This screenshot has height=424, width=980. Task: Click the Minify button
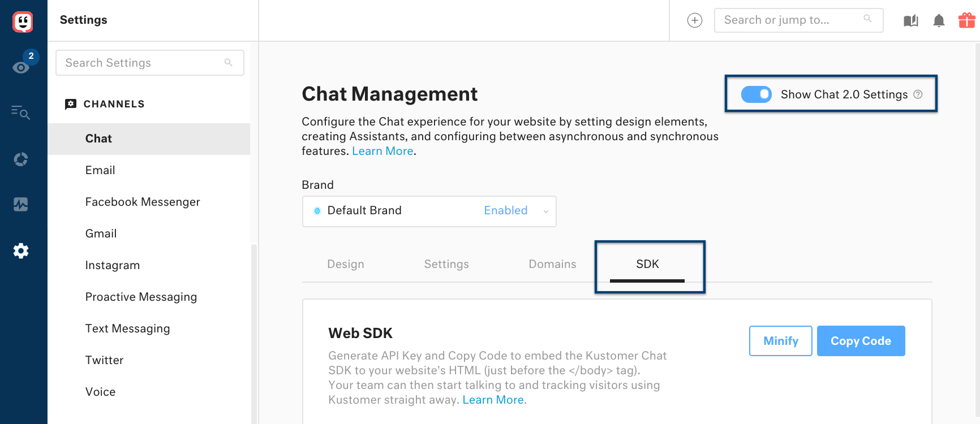pyautogui.click(x=781, y=341)
